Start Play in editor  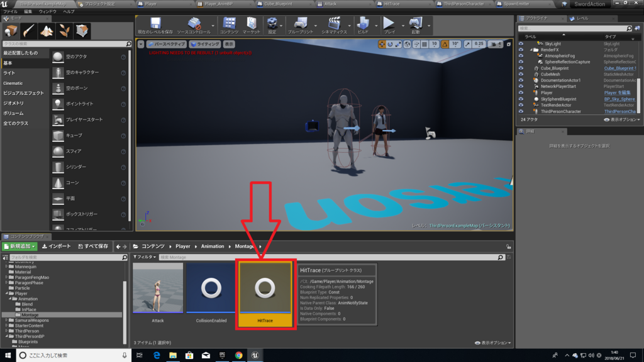(x=389, y=25)
